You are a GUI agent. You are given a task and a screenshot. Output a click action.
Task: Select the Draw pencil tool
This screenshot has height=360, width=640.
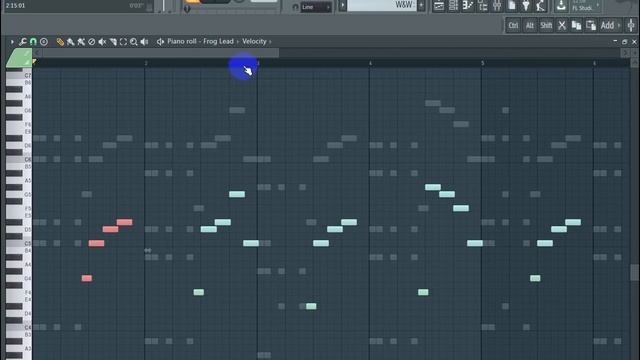point(60,42)
